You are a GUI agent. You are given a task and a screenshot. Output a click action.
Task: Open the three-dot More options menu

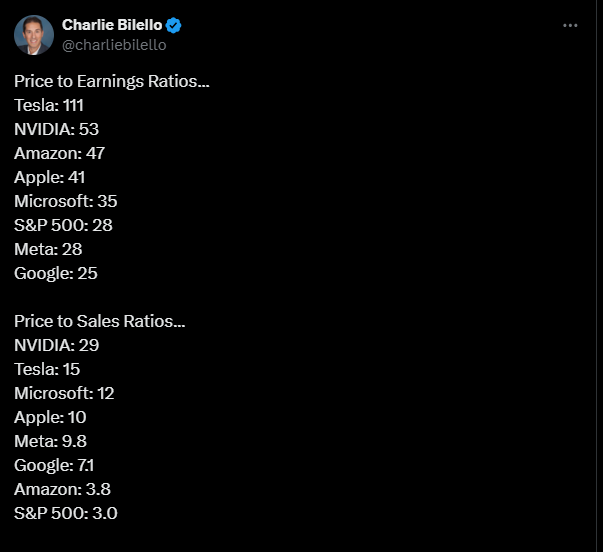(570, 25)
